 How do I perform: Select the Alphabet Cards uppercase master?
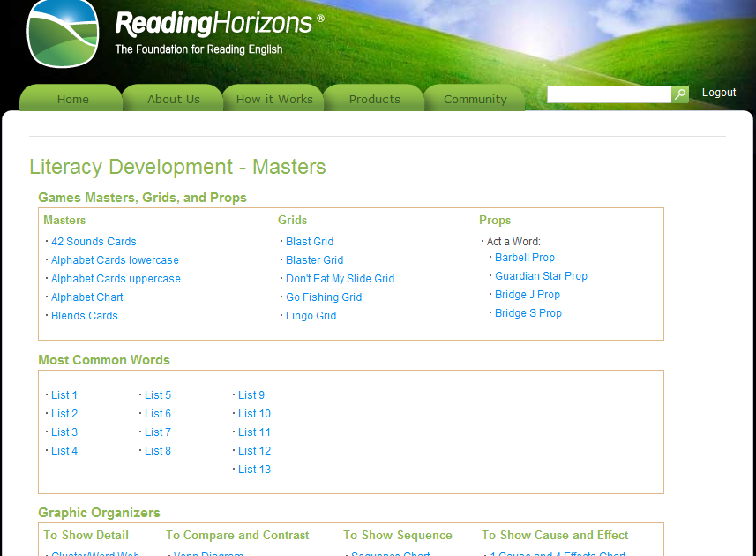tap(116, 278)
